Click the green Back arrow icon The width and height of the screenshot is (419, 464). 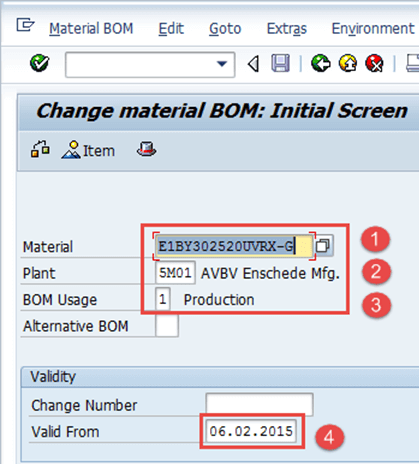321,63
